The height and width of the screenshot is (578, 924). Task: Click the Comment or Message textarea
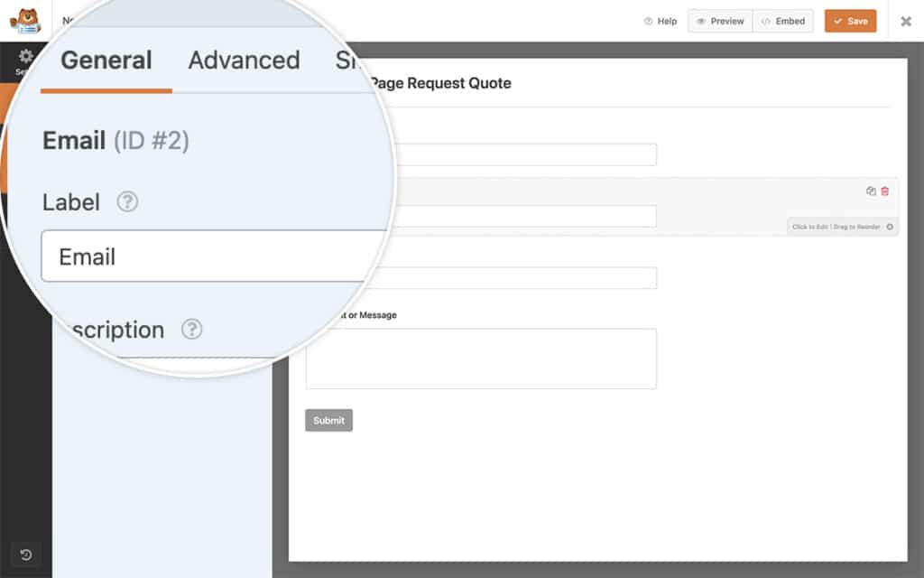[x=481, y=359]
